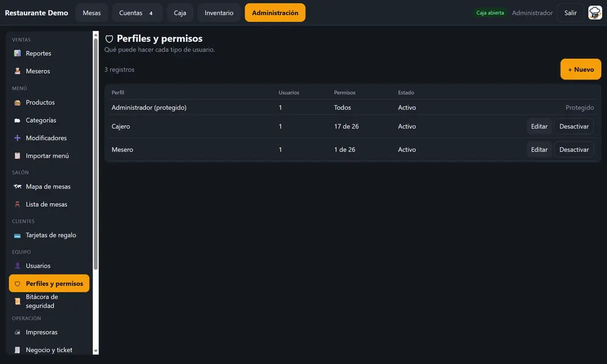
Task: Click the Administrador (protegido) row name
Action: pyautogui.click(x=149, y=107)
